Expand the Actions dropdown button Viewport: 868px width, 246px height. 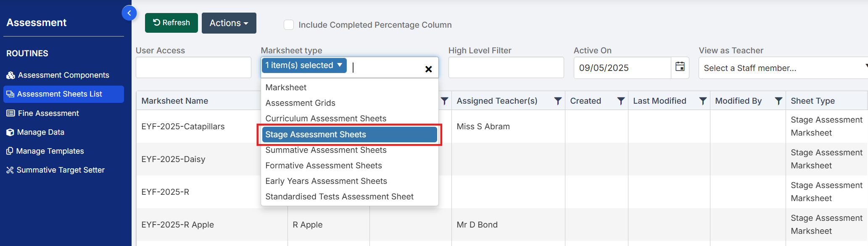229,23
